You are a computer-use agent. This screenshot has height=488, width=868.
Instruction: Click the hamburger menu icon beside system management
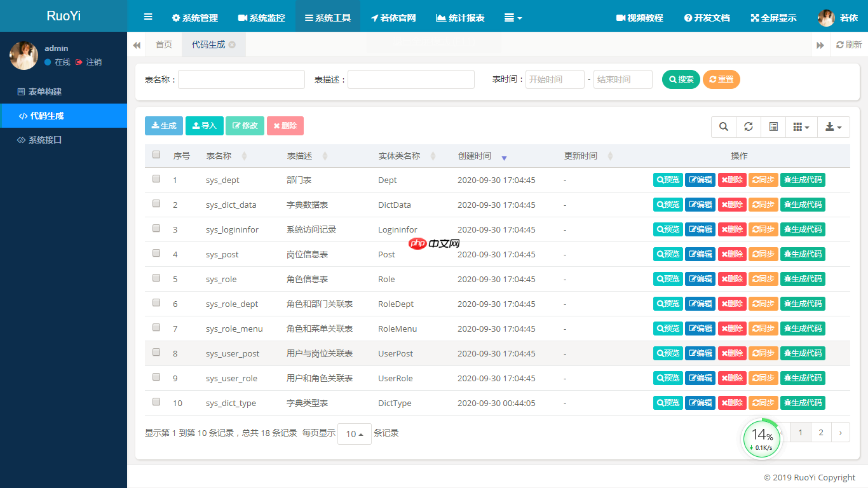[x=148, y=17]
